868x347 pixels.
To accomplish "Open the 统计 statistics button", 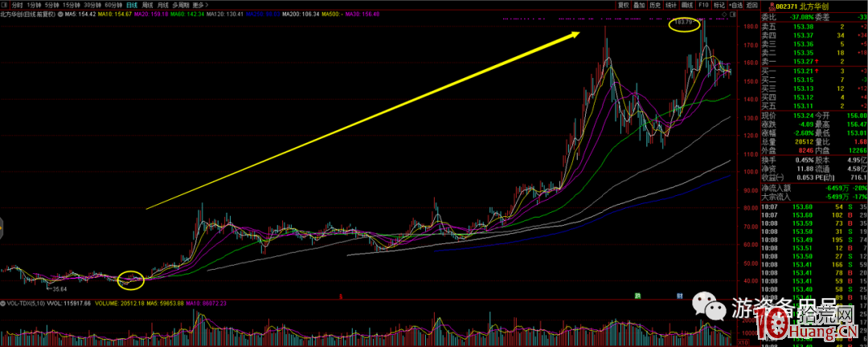I will [x=671, y=5].
